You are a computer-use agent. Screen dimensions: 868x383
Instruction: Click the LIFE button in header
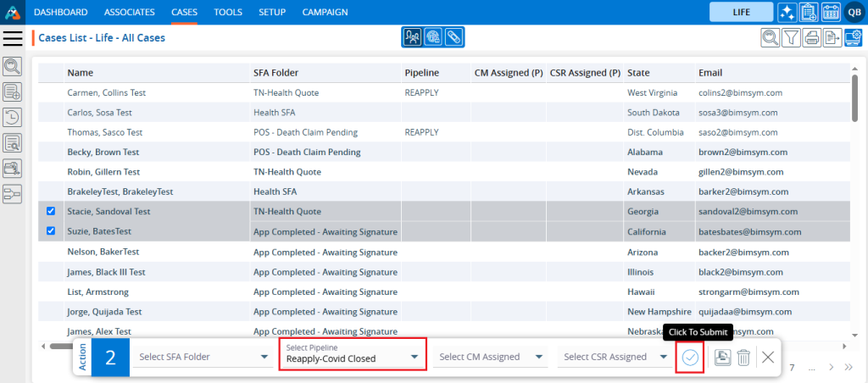(x=741, y=12)
